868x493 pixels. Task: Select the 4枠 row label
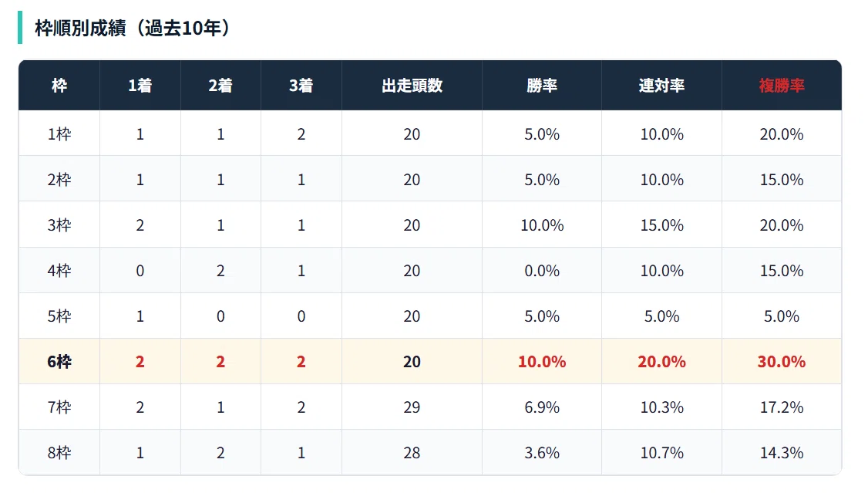pyautogui.click(x=59, y=270)
